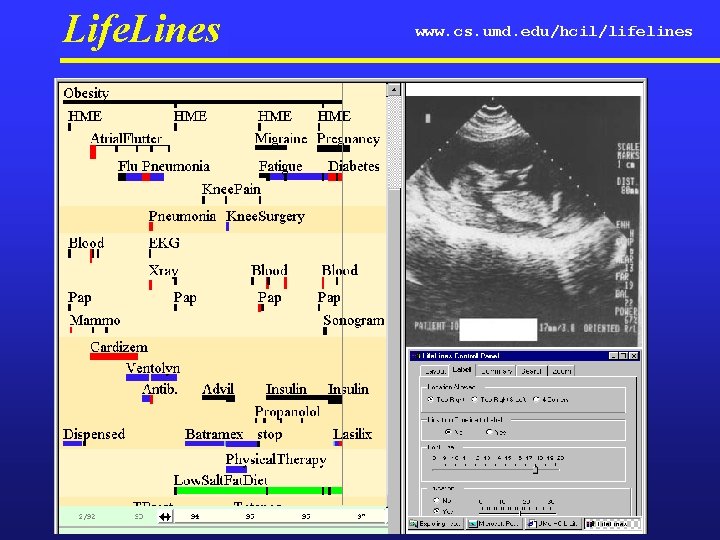This screenshot has width=720, height=540.
Task: Click the font size slider thumb
Action: click(x=535, y=469)
